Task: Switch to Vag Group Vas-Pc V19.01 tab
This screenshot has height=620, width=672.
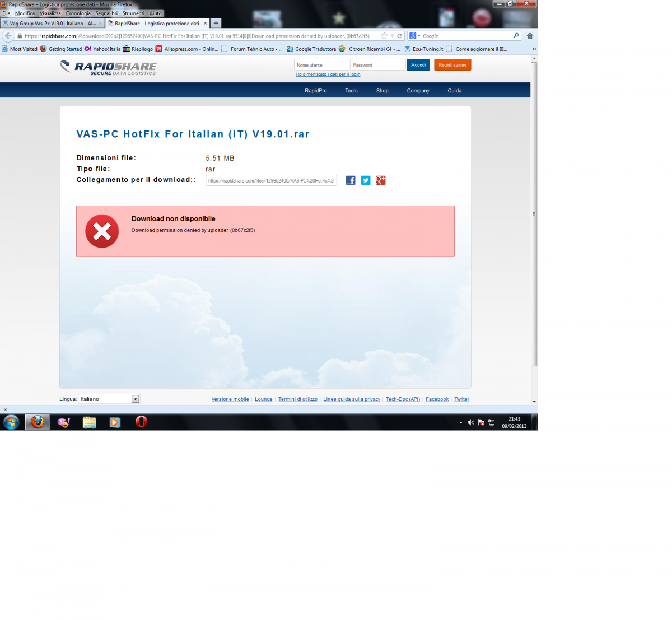Action: (53, 23)
